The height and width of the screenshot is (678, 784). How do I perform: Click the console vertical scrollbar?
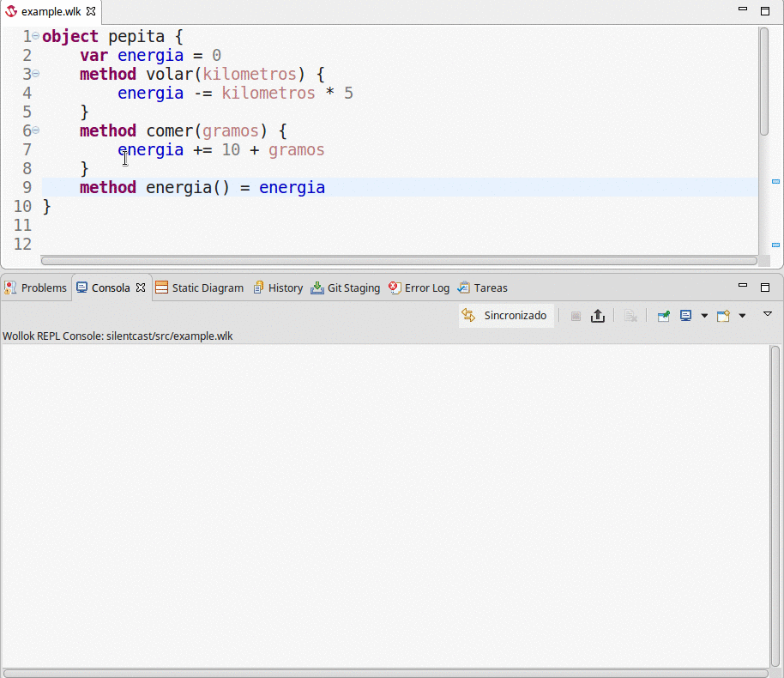(x=775, y=505)
